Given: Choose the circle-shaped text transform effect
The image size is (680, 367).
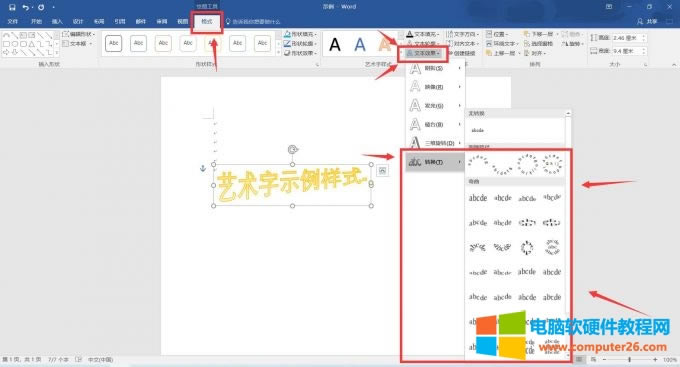Looking at the screenshot, I should pyautogui.click(x=527, y=165).
